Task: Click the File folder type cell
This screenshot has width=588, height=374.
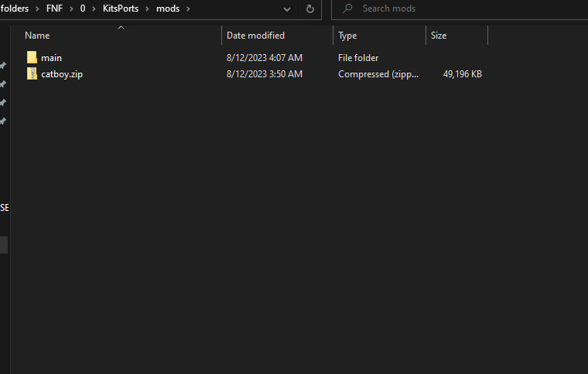Action: tap(358, 58)
